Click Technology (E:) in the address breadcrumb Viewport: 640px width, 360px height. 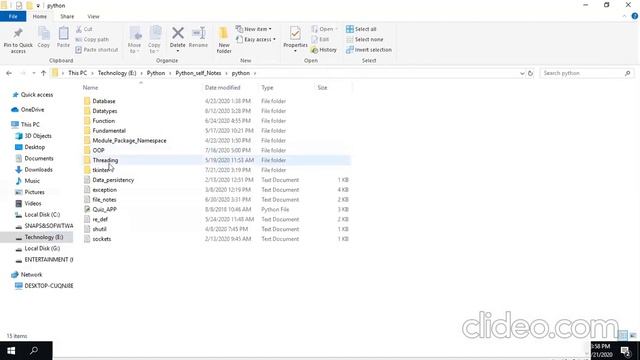[x=117, y=73]
